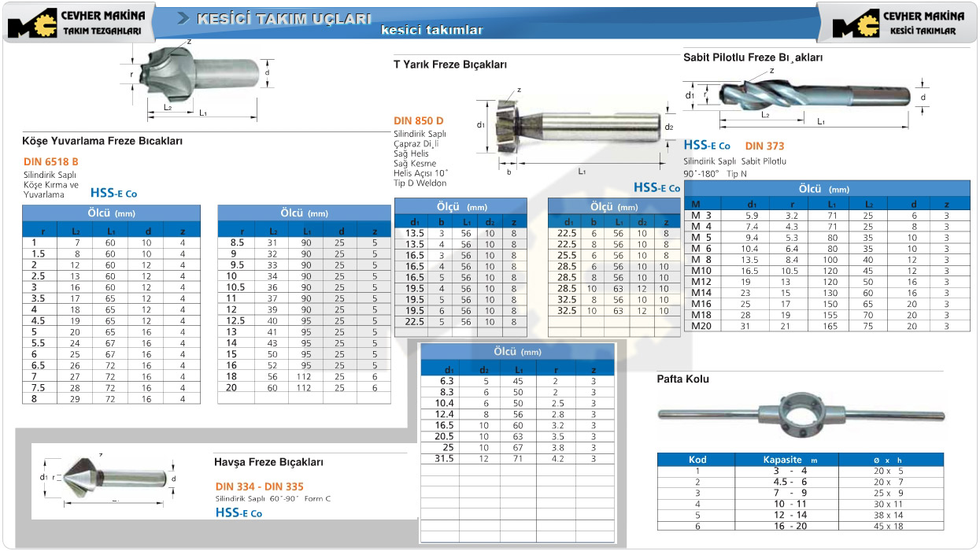980x551 pixels.
Task: Click the Cevher Makina Takım Tezgahları logo
Action: [x=76, y=23]
